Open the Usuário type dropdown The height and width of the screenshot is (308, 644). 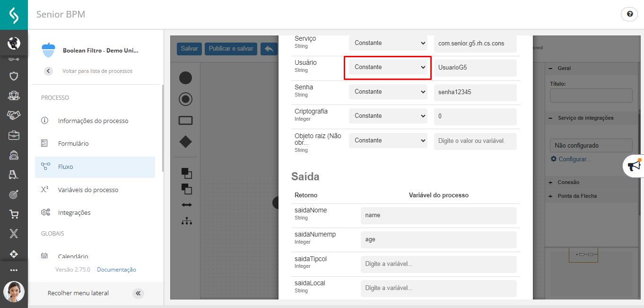pos(388,67)
